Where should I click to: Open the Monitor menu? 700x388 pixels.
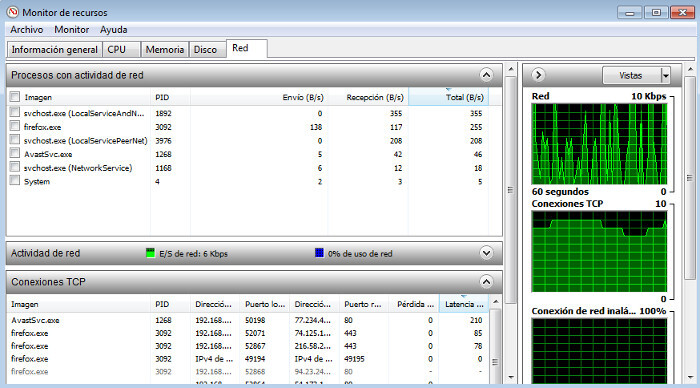click(71, 30)
